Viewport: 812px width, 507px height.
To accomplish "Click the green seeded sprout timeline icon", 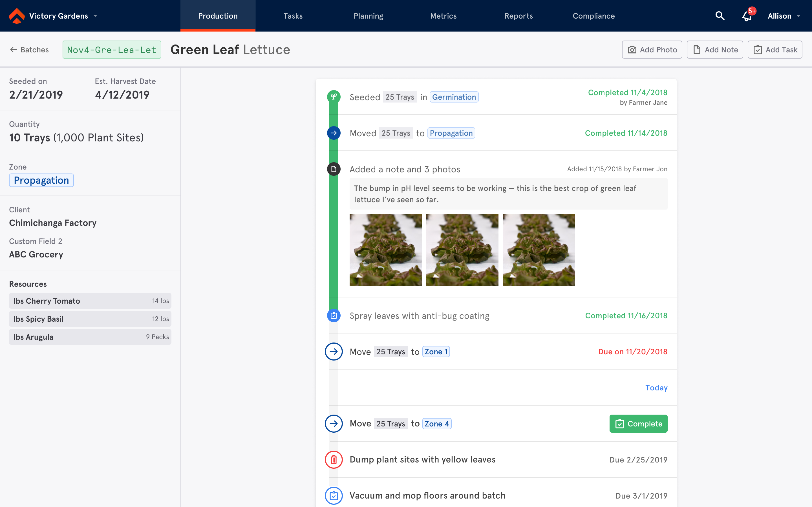I will pos(334,97).
